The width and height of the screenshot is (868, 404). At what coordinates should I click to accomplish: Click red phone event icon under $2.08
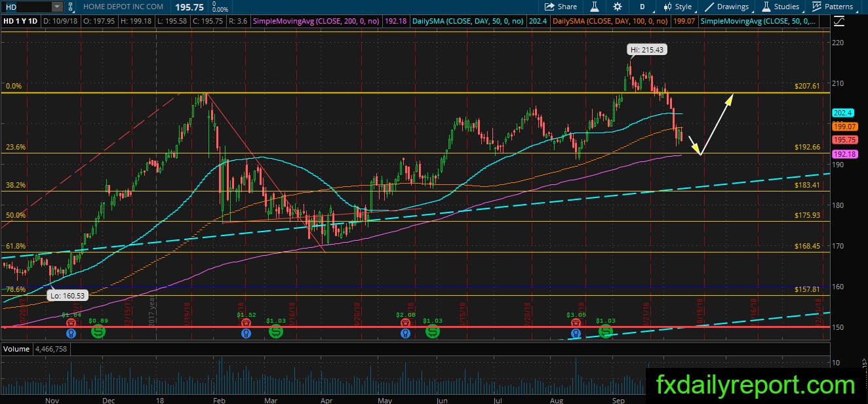[x=405, y=323]
